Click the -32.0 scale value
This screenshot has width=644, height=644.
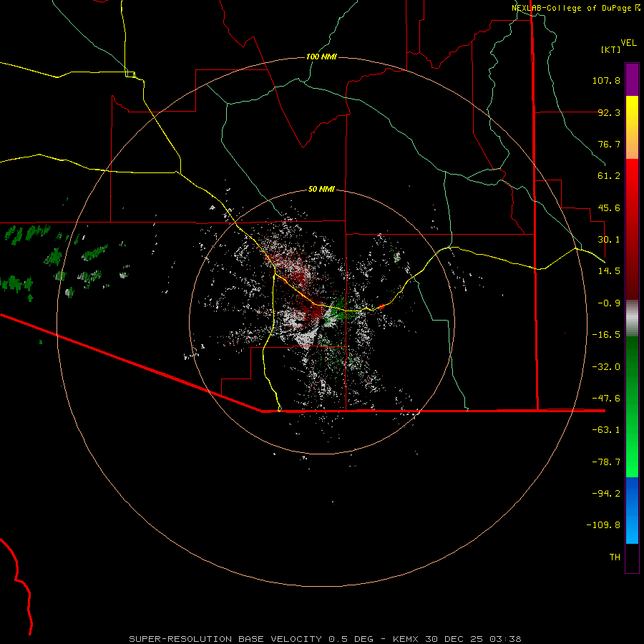606,367
